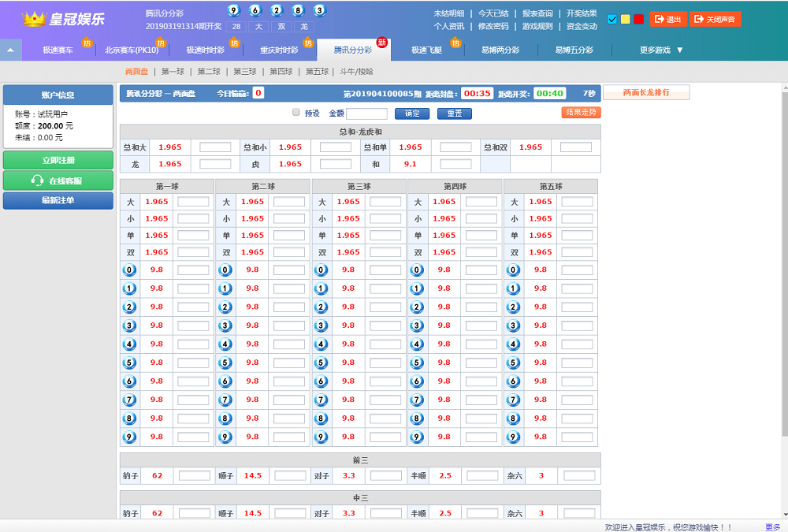Collapse the game bar with up arrow
This screenshot has height=532, width=788.
click(10, 50)
